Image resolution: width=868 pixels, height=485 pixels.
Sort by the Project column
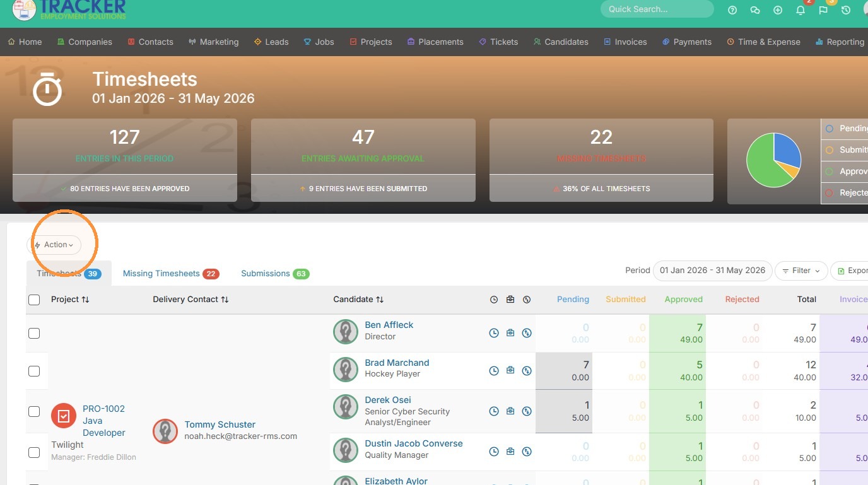tap(70, 300)
